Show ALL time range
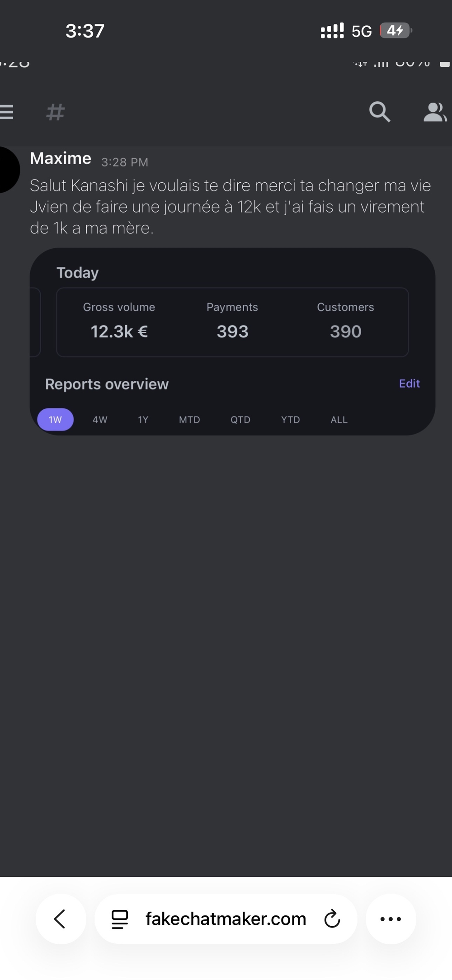 pos(339,420)
